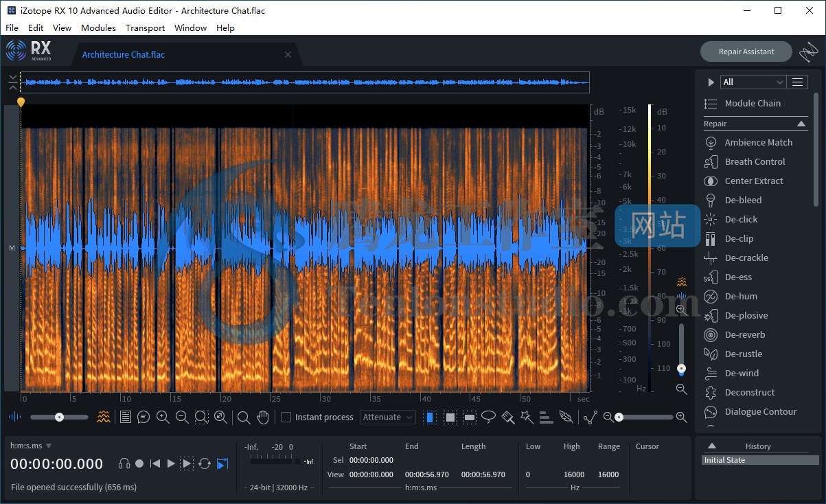
Task: Click the zoom out full icon
Action: [x=220, y=417]
